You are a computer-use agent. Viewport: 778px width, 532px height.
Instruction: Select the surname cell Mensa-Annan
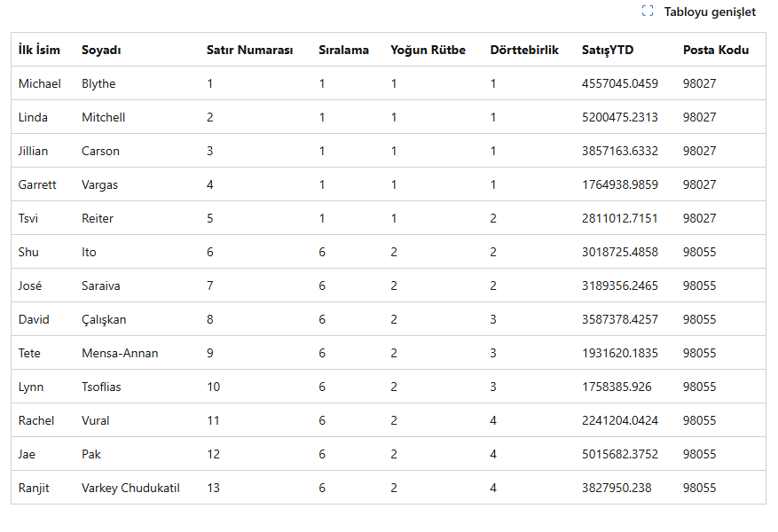click(x=120, y=353)
